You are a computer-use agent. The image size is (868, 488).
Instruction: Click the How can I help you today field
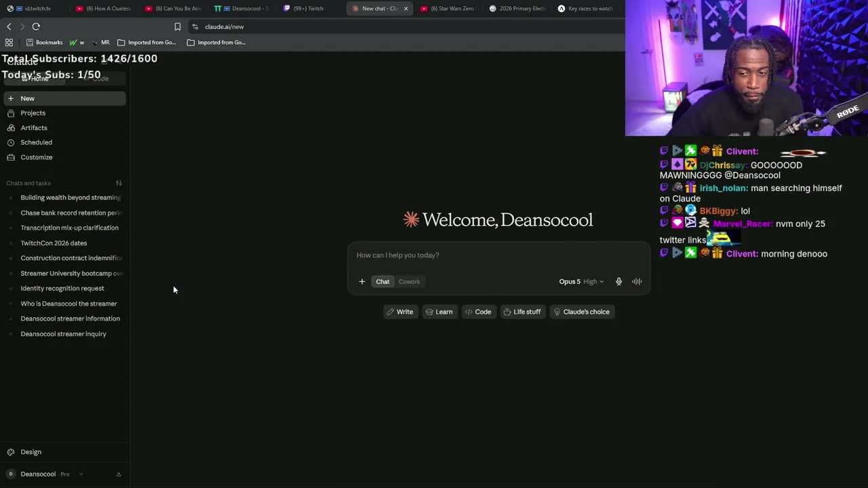[498, 256]
